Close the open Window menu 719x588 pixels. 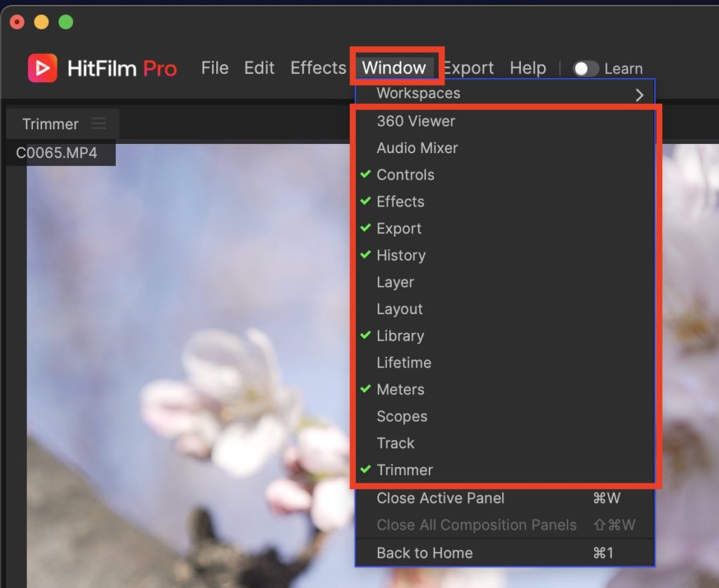pyautogui.click(x=394, y=68)
